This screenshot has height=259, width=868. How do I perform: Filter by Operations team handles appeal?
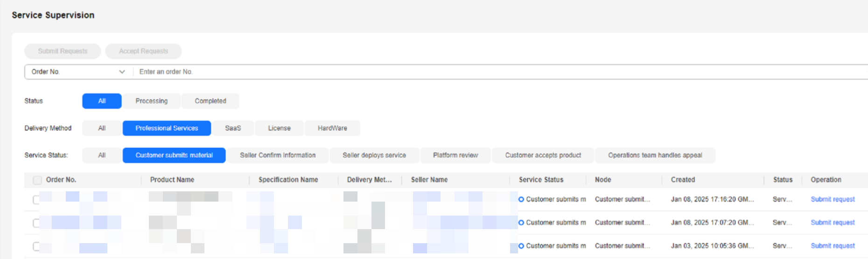tap(655, 155)
